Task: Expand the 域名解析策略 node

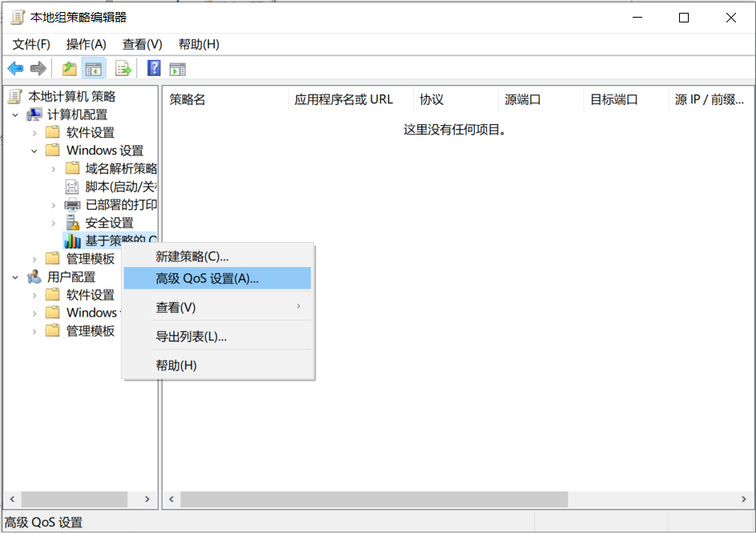Action: 54,169
